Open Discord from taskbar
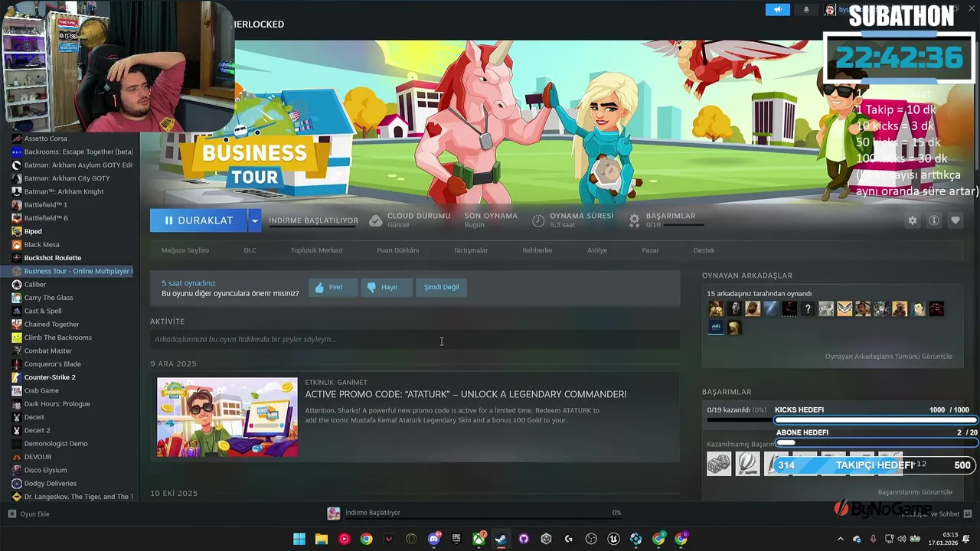Image resolution: width=980 pixels, height=551 pixels. point(434,539)
